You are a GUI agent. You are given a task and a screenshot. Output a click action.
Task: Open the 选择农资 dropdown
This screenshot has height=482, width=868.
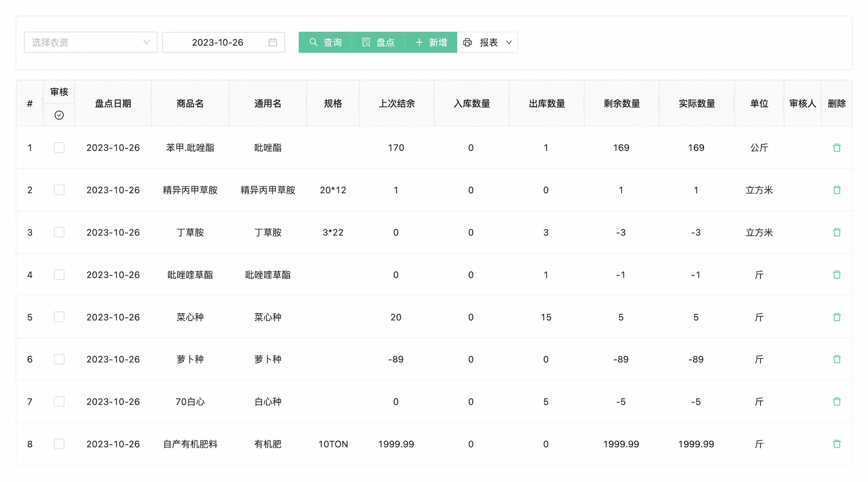pyautogui.click(x=90, y=42)
